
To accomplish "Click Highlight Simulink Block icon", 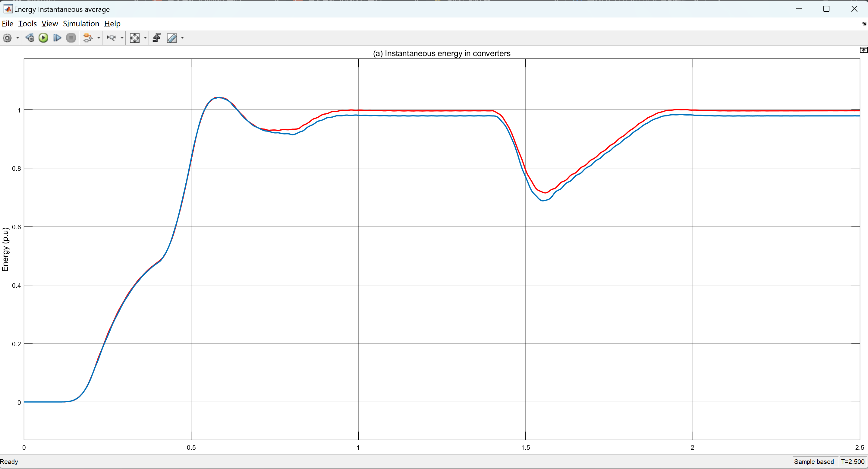I will [x=88, y=38].
